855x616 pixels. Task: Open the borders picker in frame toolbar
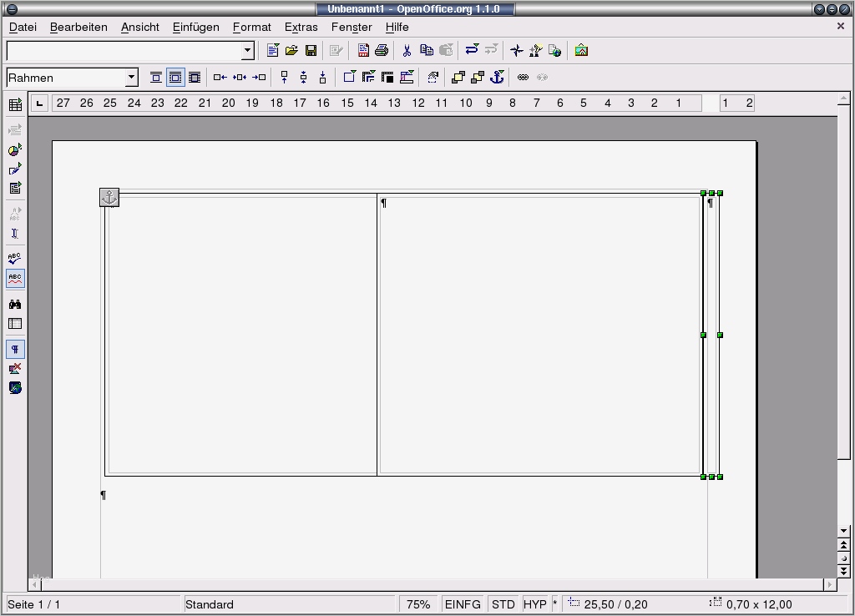coord(349,78)
